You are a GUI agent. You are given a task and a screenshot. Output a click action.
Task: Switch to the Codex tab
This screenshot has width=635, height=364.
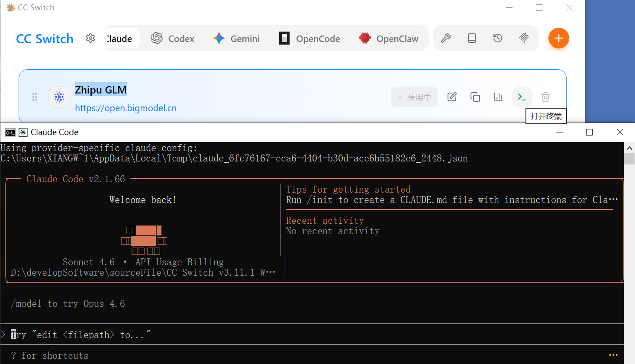(173, 39)
